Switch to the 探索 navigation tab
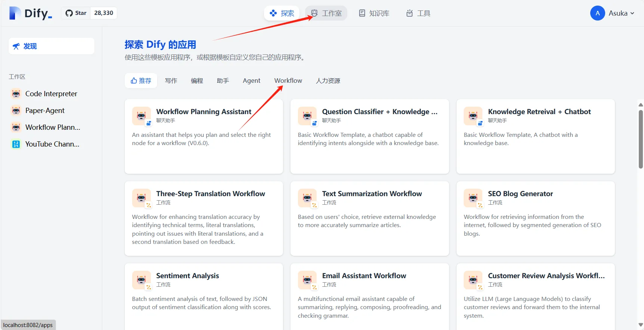644x330 pixels. tap(282, 13)
